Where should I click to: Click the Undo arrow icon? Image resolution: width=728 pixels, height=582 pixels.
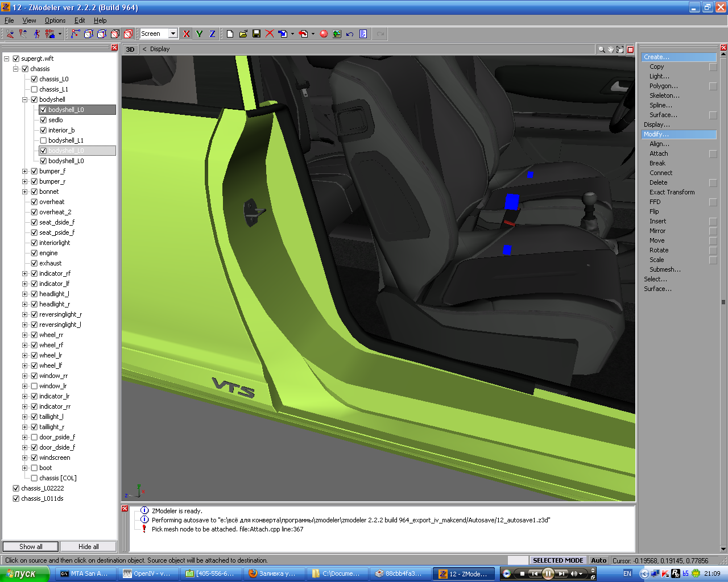pos(350,34)
